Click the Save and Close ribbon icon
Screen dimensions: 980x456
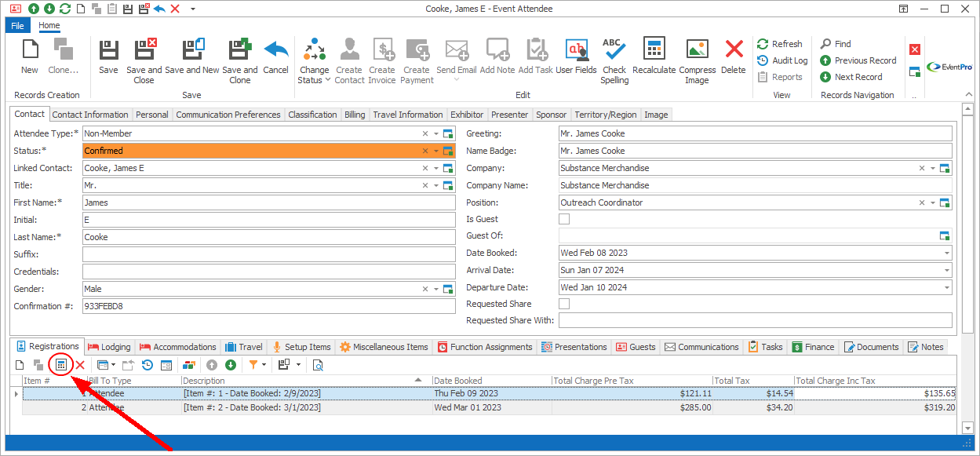tap(144, 50)
